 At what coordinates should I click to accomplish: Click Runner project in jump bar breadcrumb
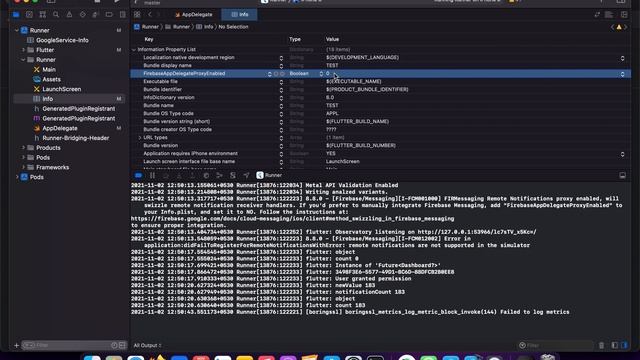[x=146, y=27]
